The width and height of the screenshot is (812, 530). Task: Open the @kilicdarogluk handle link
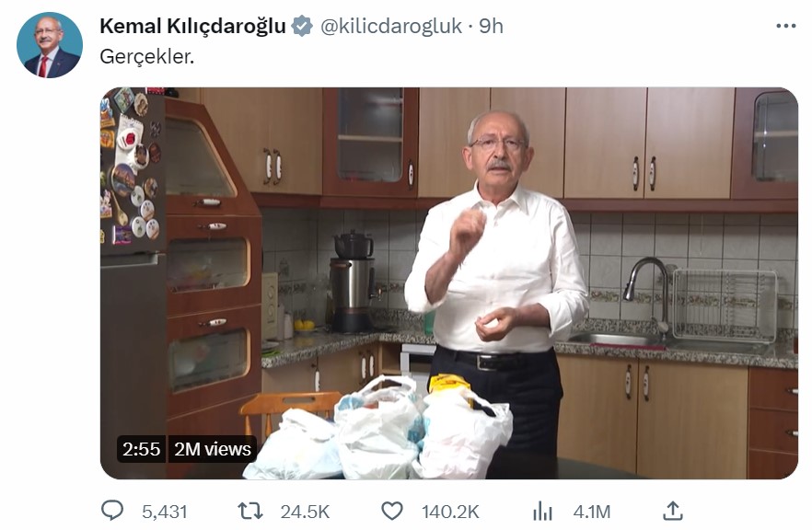tap(391, 26)
